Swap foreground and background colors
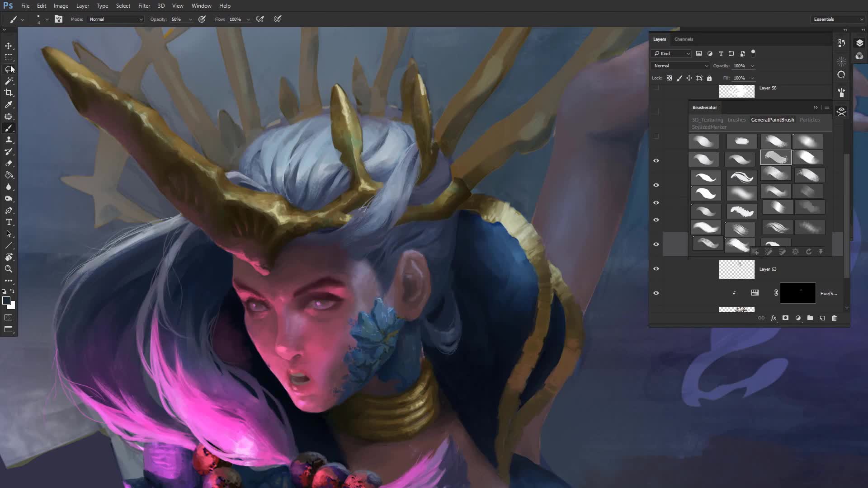This screenshot has height=488, width=868. coord(13,291)
